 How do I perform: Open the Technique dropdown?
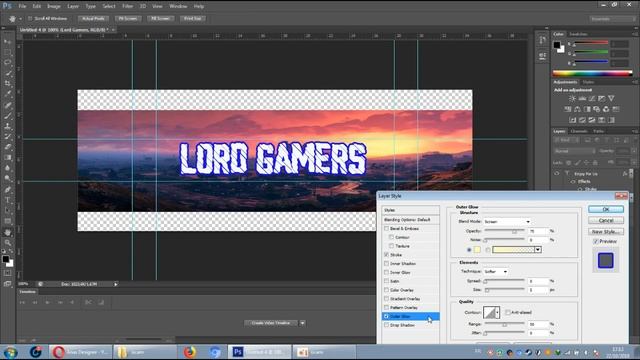click(496, 271)
